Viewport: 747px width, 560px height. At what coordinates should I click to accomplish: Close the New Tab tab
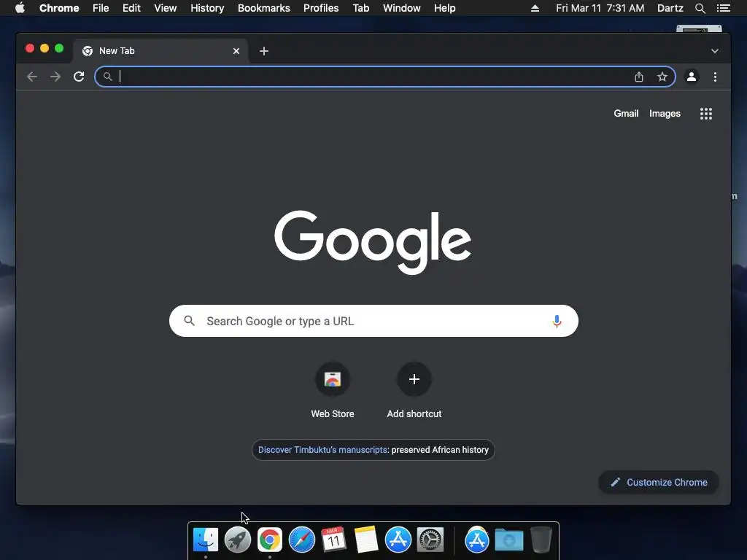(x=236, y=51)
